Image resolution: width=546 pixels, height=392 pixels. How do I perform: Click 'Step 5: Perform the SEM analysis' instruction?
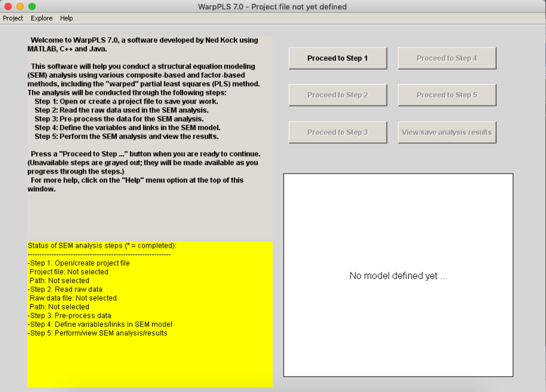126,137
